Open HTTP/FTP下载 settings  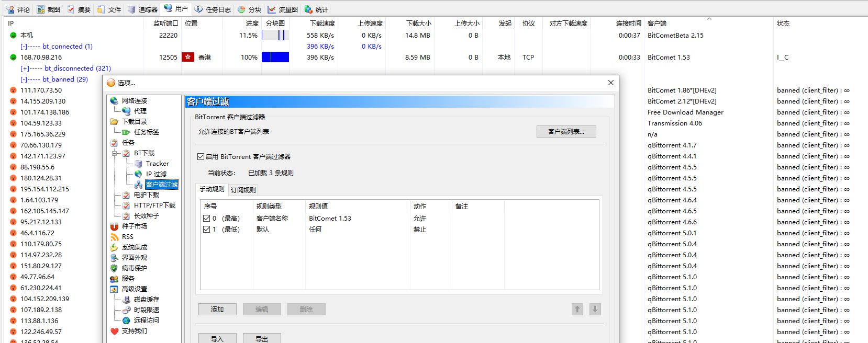[154, 205]
